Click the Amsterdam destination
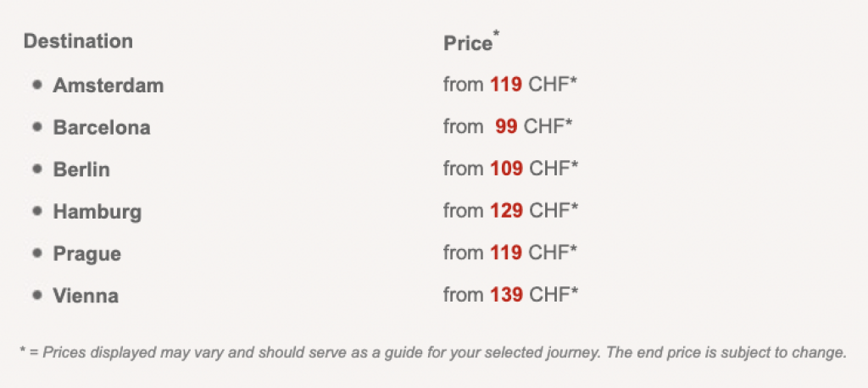 (x=108, y=86)
